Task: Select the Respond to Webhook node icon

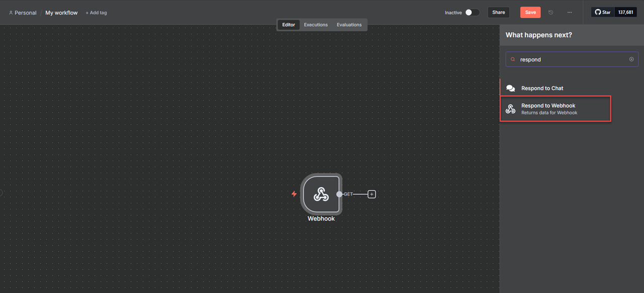Action: (511, 108)
